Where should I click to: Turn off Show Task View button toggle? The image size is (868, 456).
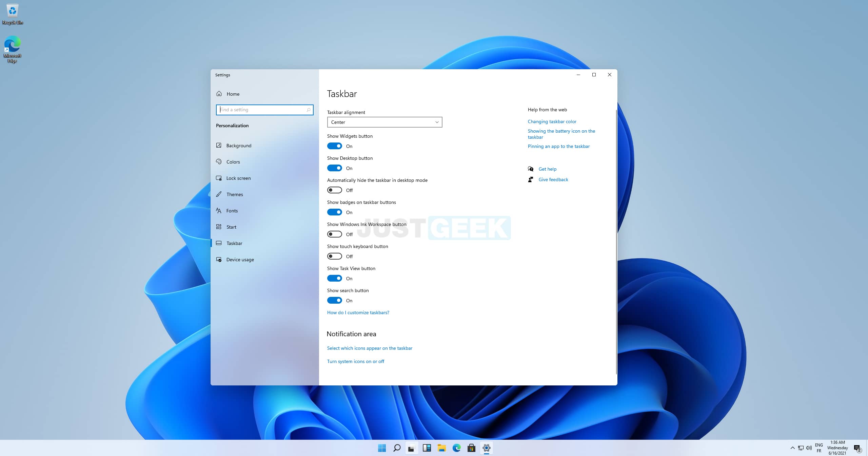(334, 278)
